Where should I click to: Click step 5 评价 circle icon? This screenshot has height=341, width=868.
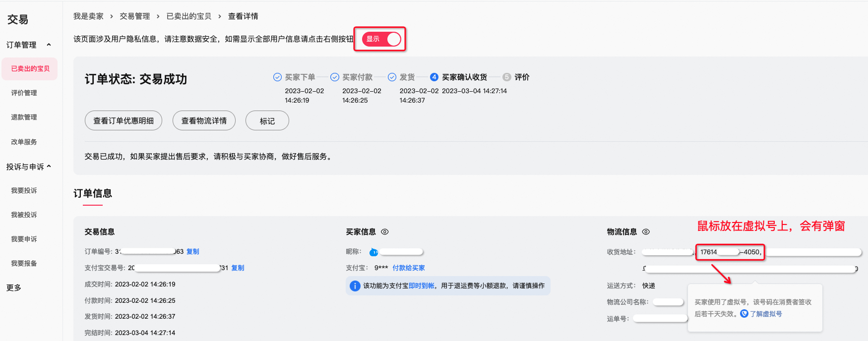506,77
